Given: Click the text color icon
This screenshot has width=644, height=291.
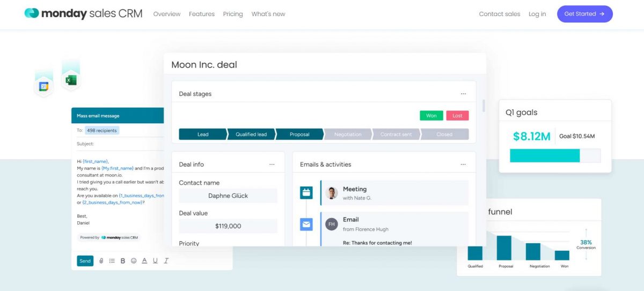Looking at the screenshot, I should (x=144, y=261).
